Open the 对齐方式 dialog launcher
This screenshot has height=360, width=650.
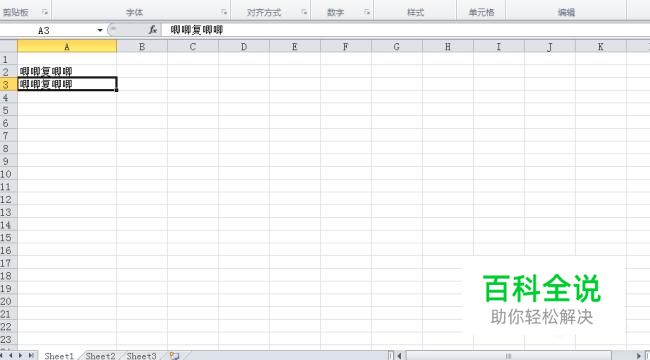(x=304, y=12)
